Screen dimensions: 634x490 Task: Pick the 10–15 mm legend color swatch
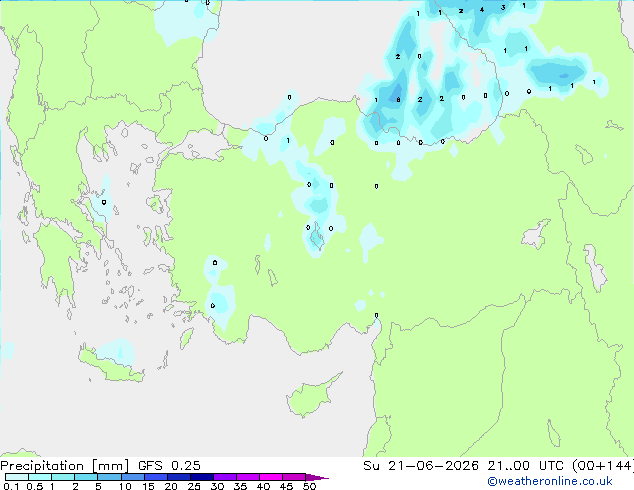coord(132,477)
